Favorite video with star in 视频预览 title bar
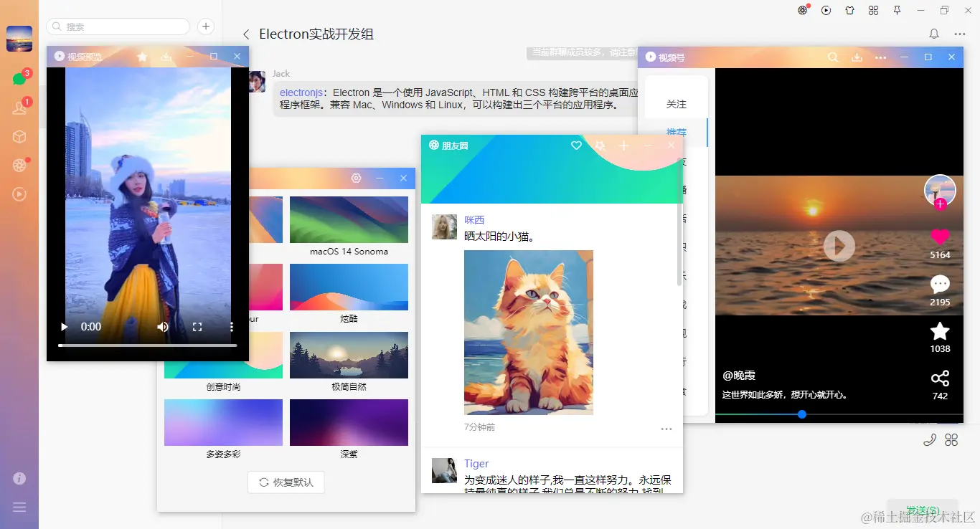Screen dimensions: 980x529 [x=142, y=57]
